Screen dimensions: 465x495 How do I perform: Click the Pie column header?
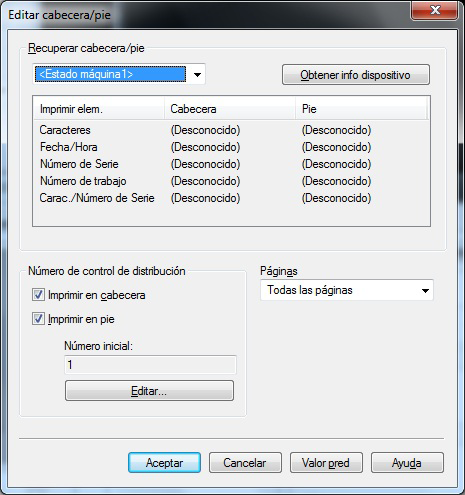(x=361, y=109)
